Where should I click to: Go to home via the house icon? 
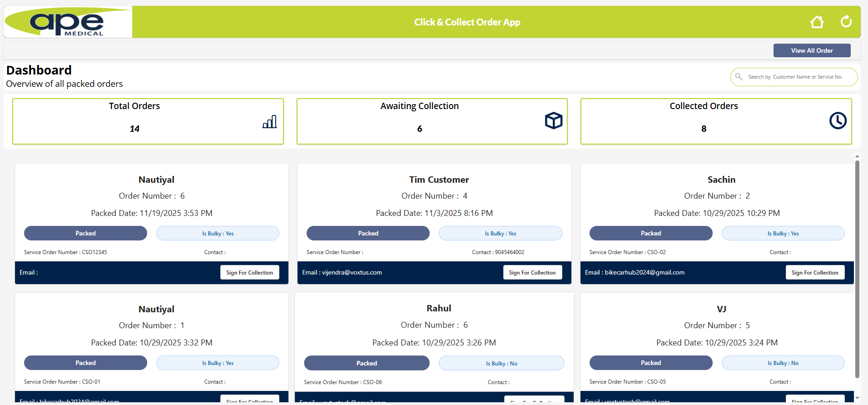pyautogui.click(x=817, y=22)
